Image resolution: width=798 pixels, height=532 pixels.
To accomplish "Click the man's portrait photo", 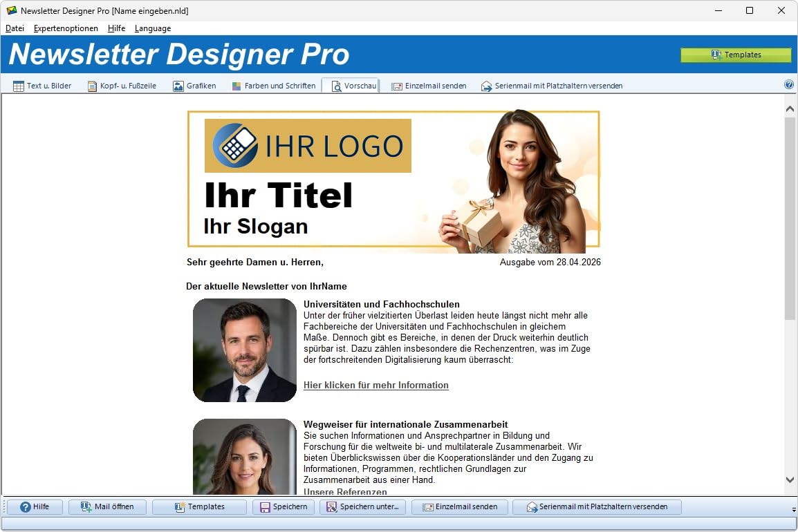I will [x=245, y=350].
